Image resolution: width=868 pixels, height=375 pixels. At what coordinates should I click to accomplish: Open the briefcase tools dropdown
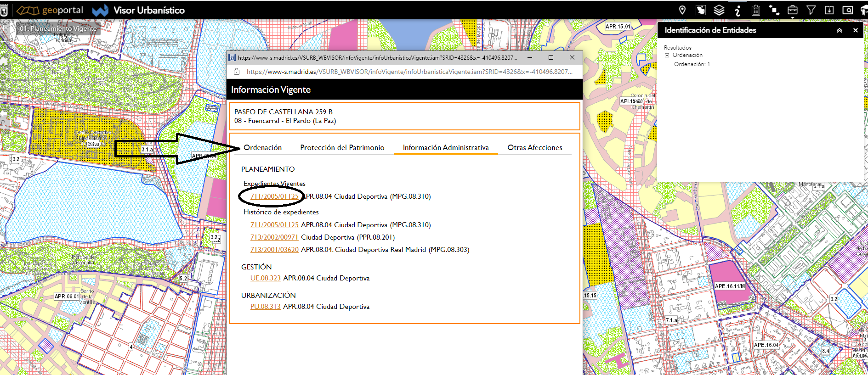tap(793, 11)
